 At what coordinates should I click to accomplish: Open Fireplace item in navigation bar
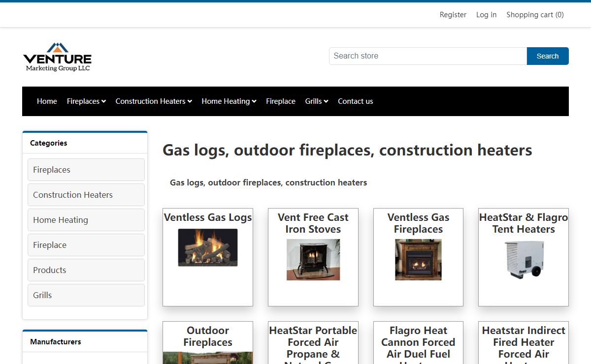pos(281,101)
